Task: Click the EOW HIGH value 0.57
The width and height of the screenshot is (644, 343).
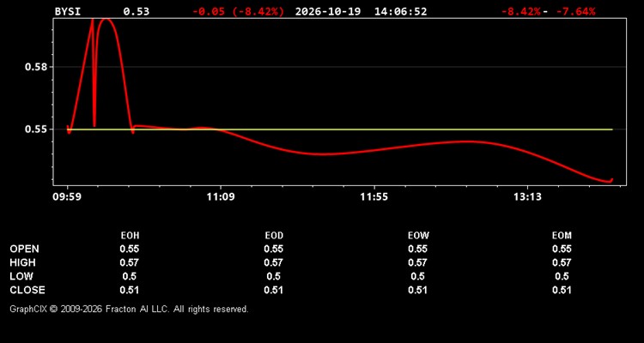Action: click(417, 262)
